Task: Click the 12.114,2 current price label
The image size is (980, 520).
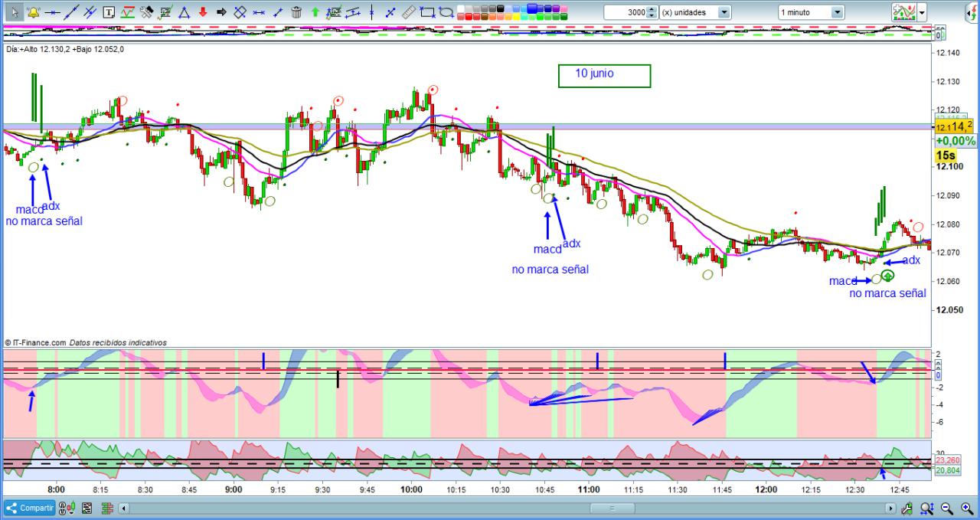Action: [955, 126]
